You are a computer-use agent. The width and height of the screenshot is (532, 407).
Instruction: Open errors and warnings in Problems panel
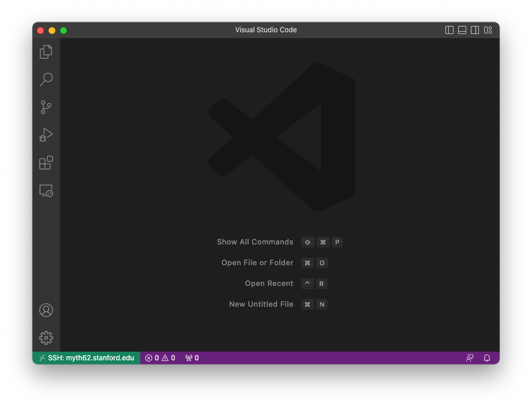(160, 357)
